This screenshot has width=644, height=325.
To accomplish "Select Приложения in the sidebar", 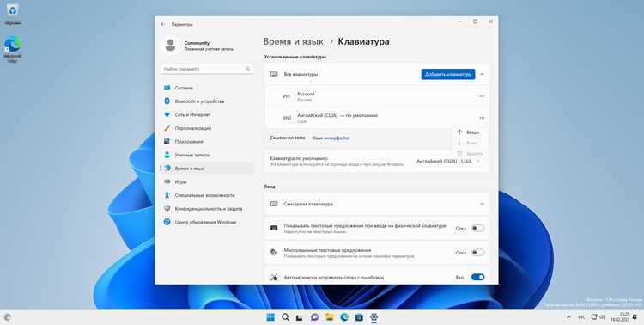I will pyautogui.click(x=207, y=142).
